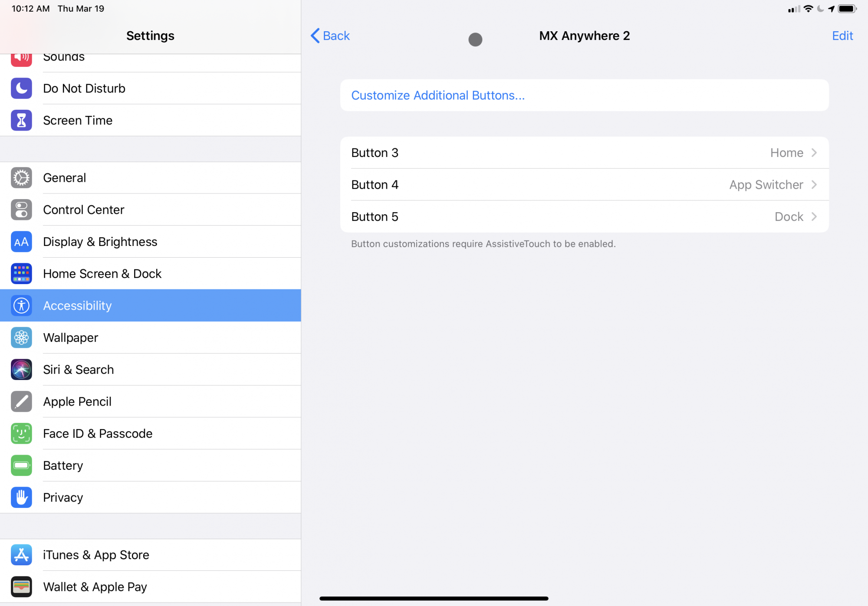Open Display & Brightness settings

click(x=100, y=242)
